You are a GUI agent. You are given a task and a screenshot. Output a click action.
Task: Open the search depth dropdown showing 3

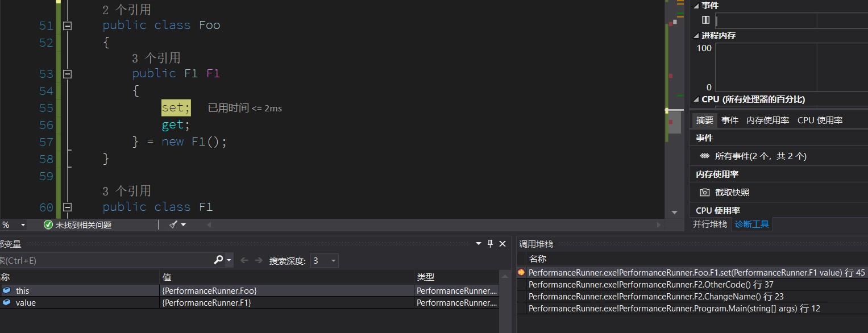click(x=333, y=261)
